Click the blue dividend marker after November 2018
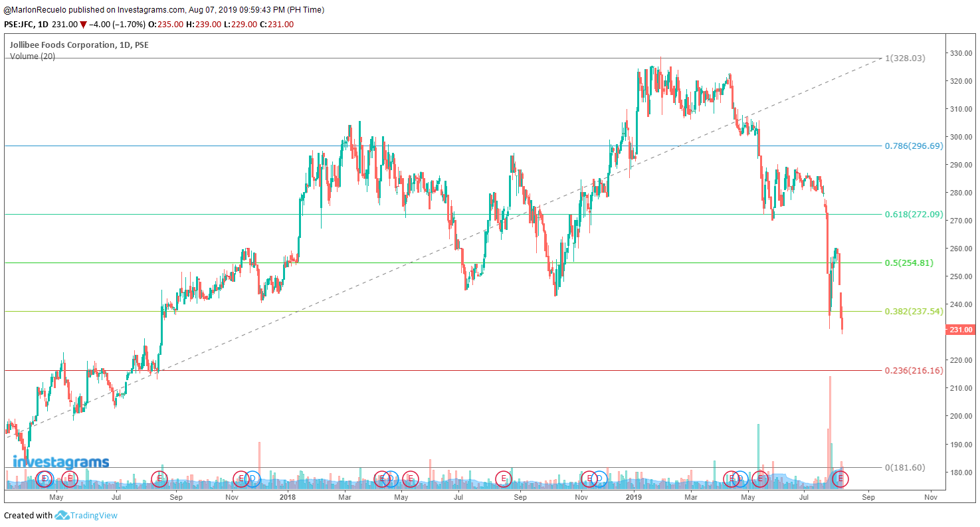 [599, 478]
